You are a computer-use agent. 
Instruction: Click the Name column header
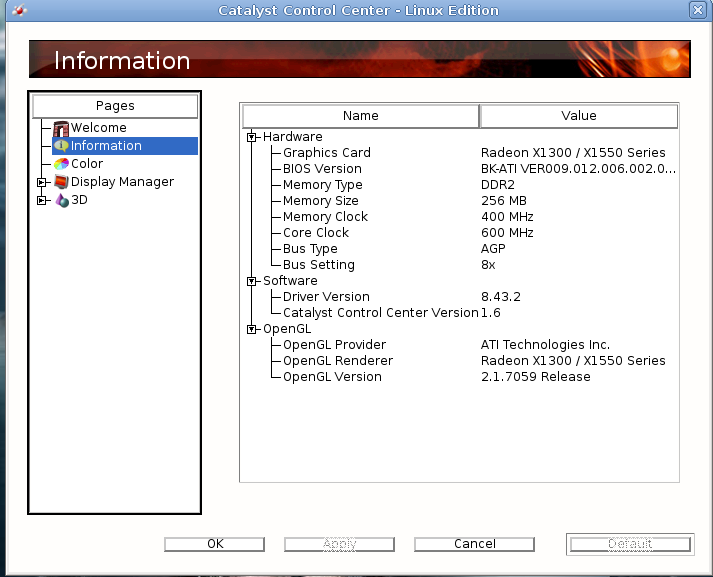(361, 116)
